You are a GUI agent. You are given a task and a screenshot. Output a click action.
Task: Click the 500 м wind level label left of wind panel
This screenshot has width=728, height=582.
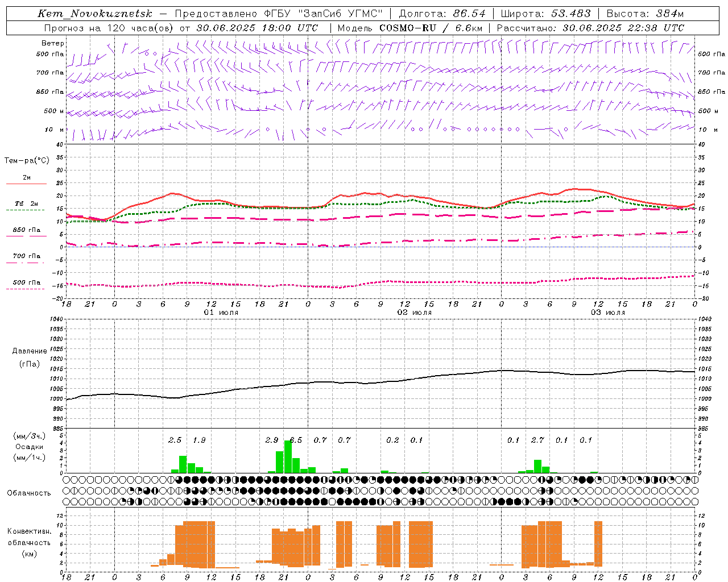pos(55,111)
